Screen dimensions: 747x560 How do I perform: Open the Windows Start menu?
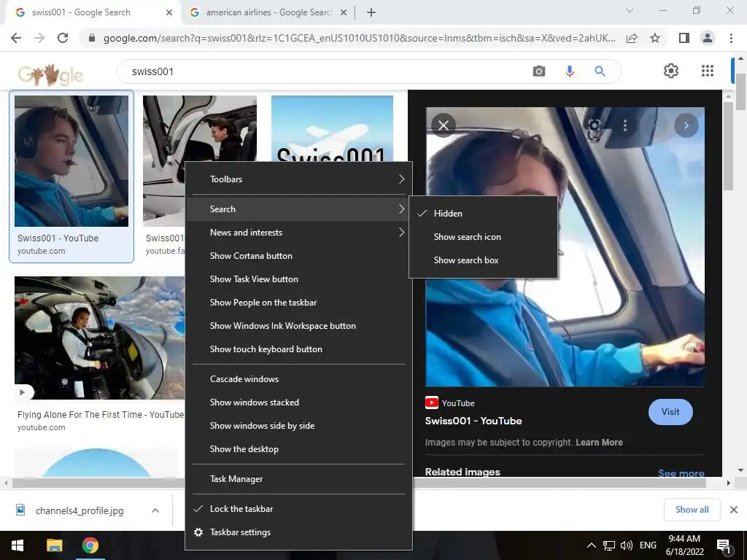[x=18, y=545]
